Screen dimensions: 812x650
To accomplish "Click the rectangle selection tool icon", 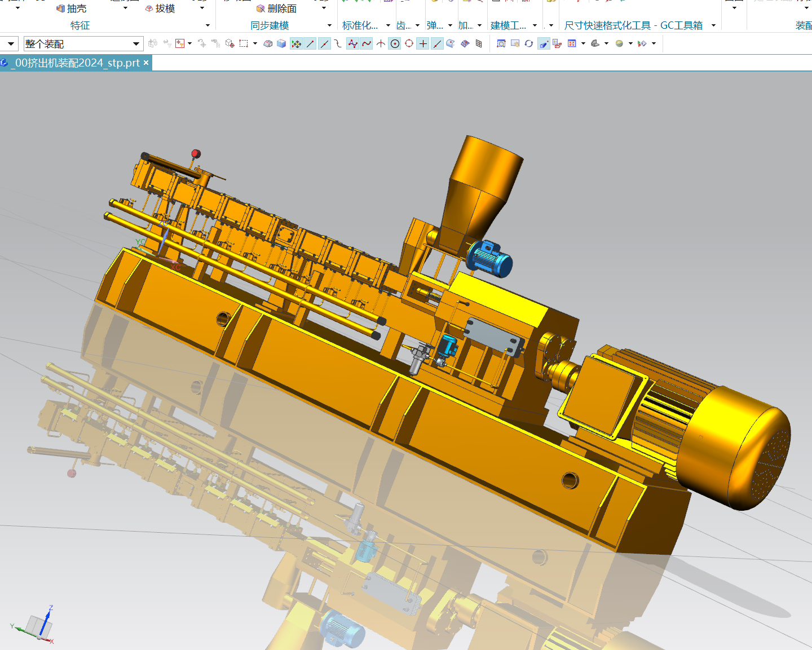I will coord(244,43).
